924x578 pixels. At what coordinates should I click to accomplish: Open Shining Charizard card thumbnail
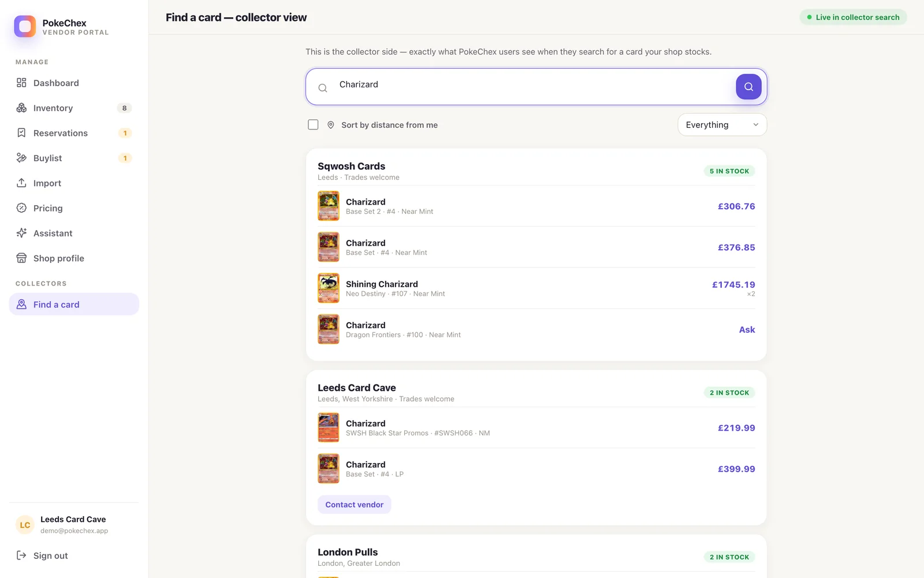coord(329,288)
